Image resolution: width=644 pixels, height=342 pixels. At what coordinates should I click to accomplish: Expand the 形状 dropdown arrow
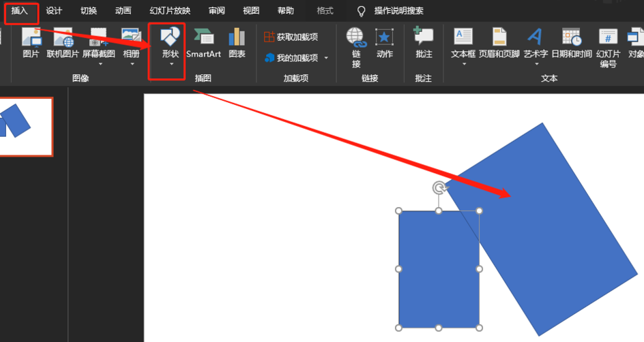coord(171,64)
